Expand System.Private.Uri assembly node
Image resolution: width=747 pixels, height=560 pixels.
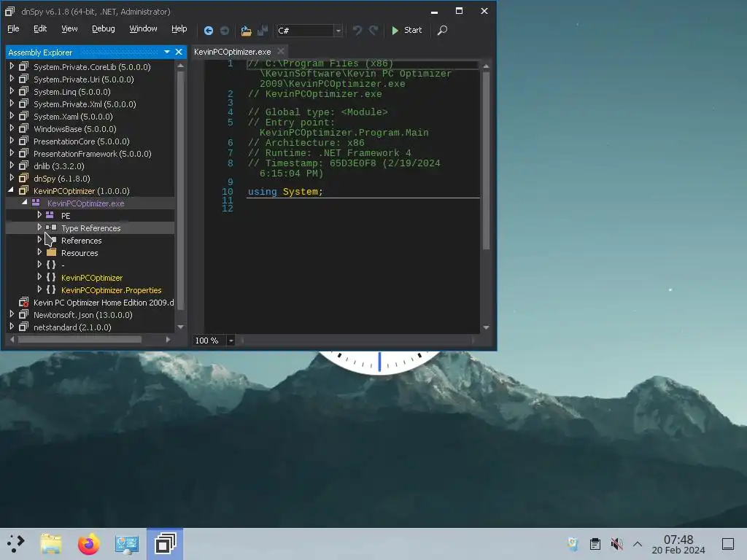click(x=12, y=79)
